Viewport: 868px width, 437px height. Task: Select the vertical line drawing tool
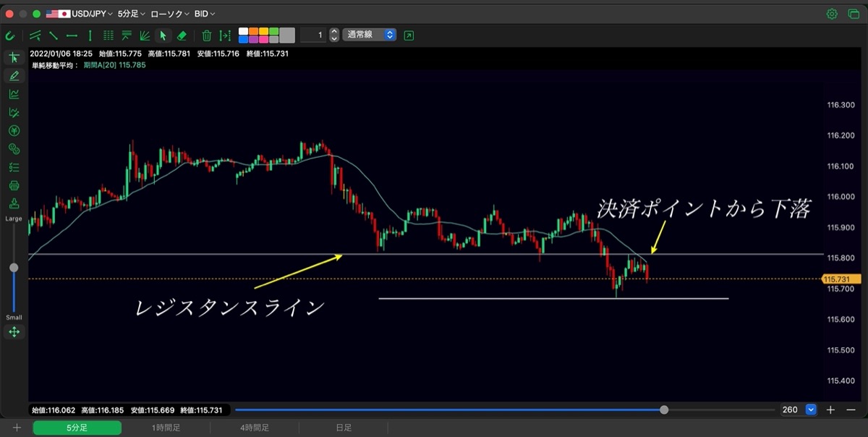[x=90, y=35]
